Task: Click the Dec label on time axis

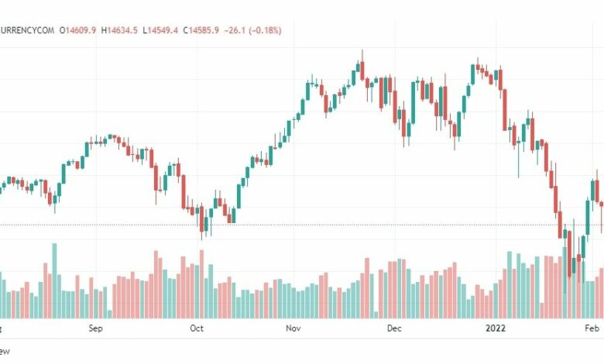Action: (x=394, y=328)
